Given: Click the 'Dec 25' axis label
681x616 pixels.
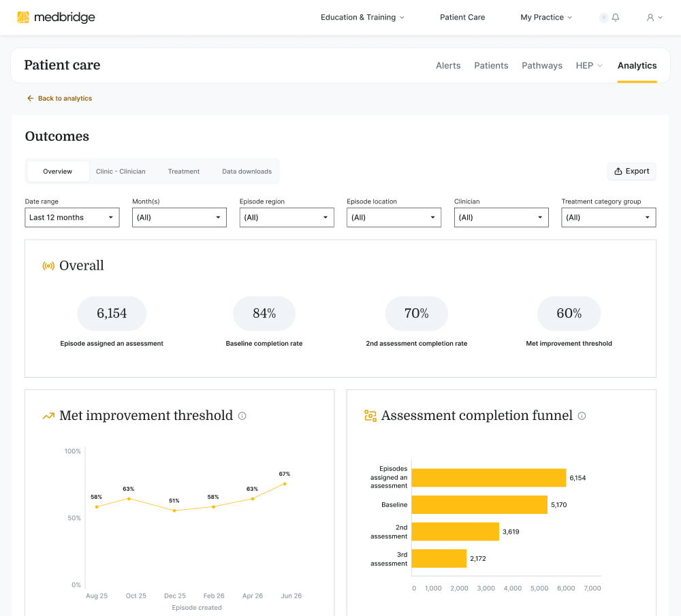Looking at the screenshot, I should pos(174,596).
